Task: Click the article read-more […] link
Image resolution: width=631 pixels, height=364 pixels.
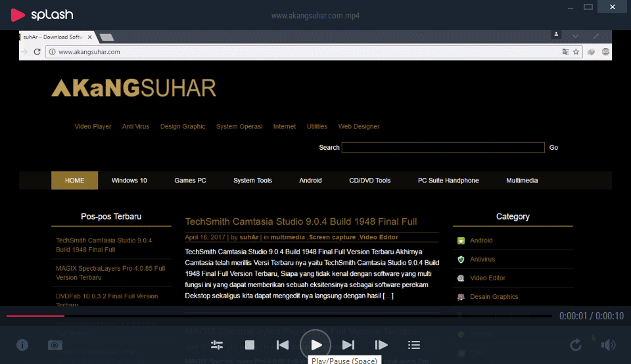Action: pos(388,296)
